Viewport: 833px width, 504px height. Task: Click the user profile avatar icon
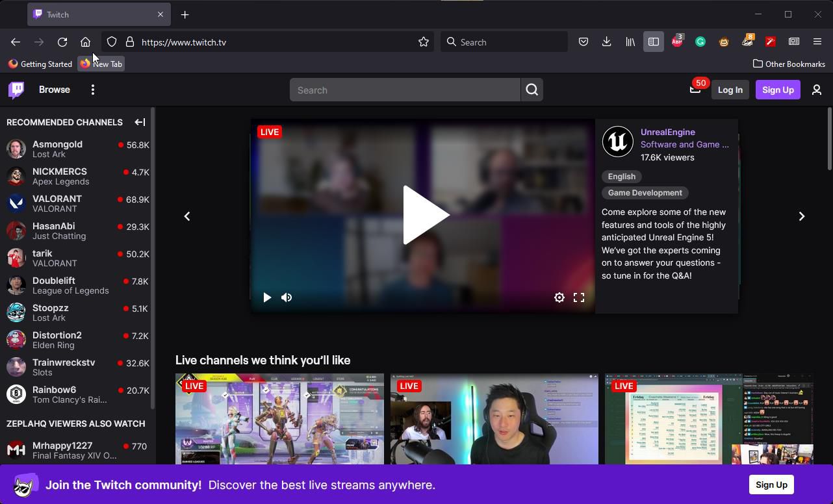pyautogui.click(x=817, y=90)
